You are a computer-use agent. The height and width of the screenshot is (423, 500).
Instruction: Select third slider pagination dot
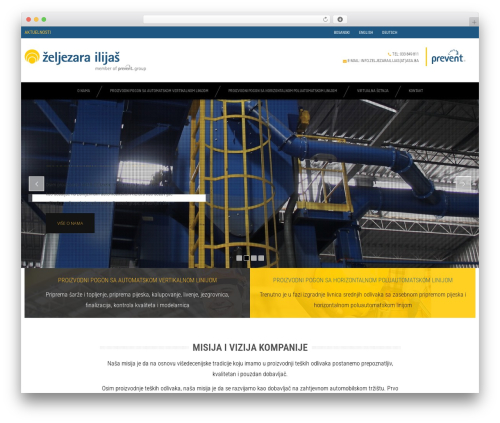[254, 258]
